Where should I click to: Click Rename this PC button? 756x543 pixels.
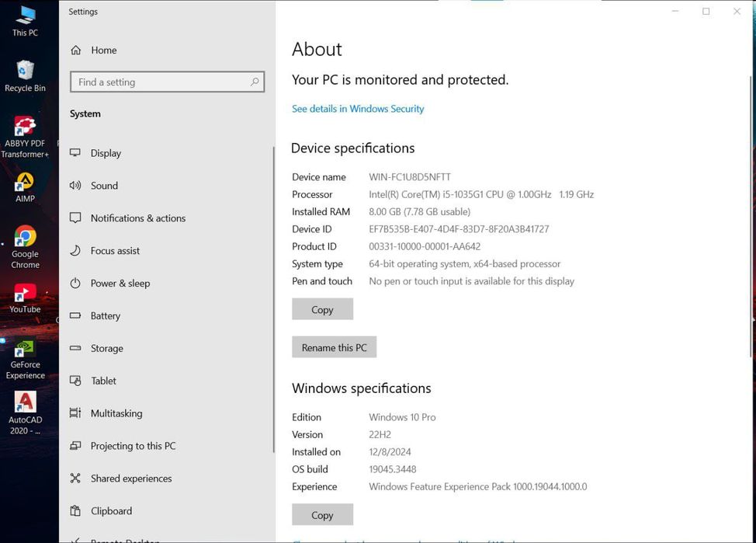tap(334, 347)
